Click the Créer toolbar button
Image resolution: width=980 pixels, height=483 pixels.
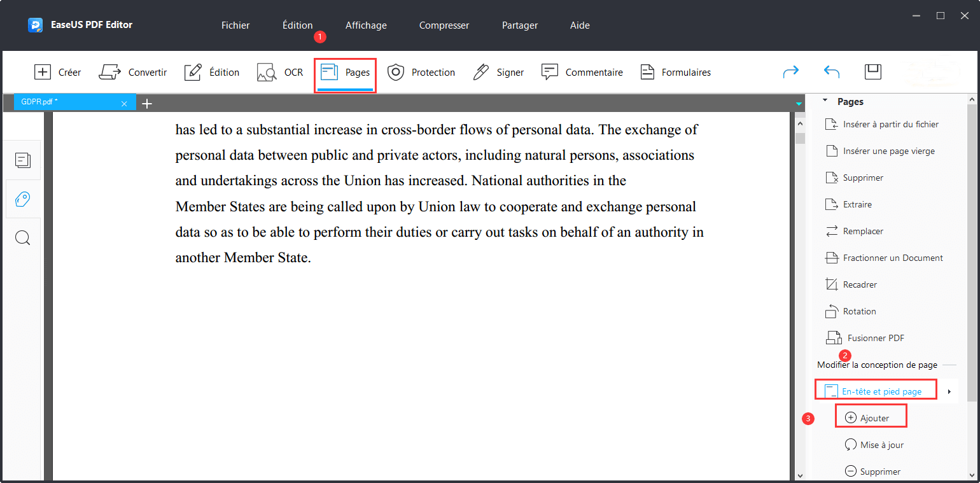pos(57,72)
